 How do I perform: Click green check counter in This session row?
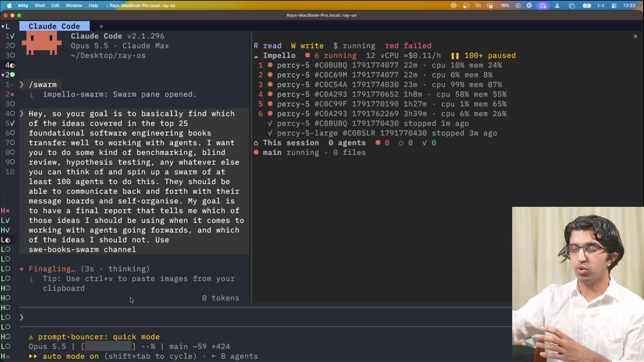[429, 143]
